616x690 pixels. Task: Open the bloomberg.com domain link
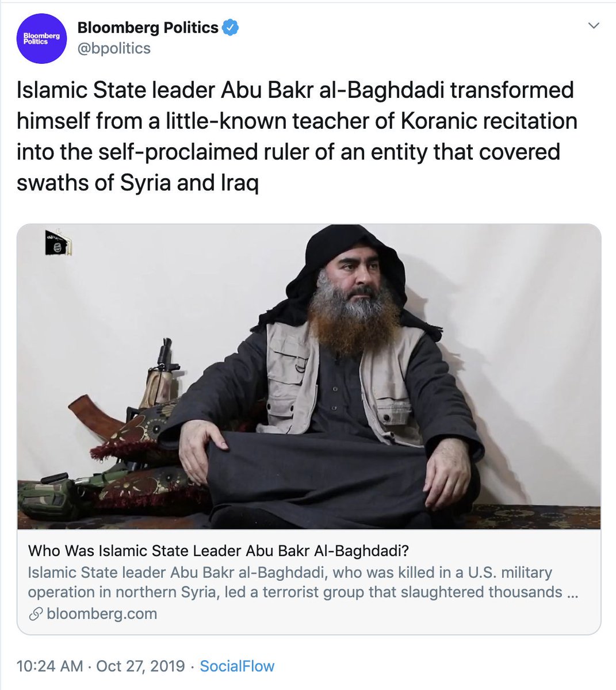pos(102,614)
